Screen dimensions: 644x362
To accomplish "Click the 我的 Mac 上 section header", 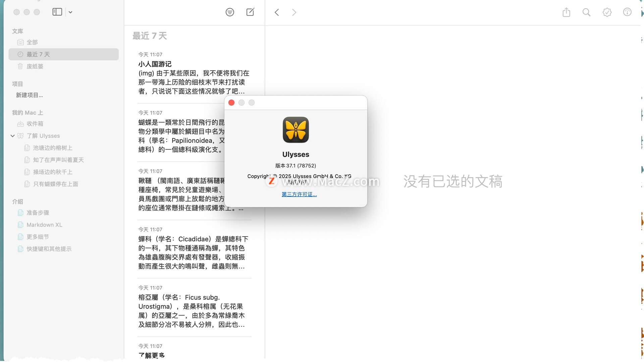I will (28, 113).
